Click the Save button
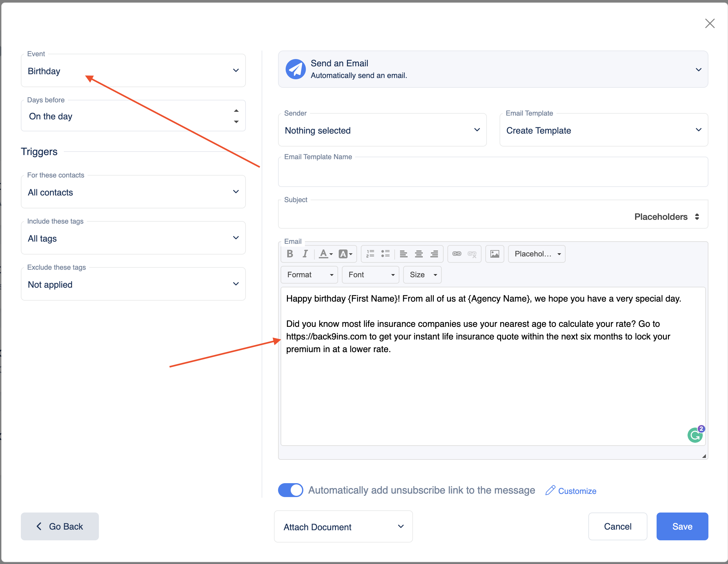The height and width of the screenshot is (564, 728). [682, 526]
